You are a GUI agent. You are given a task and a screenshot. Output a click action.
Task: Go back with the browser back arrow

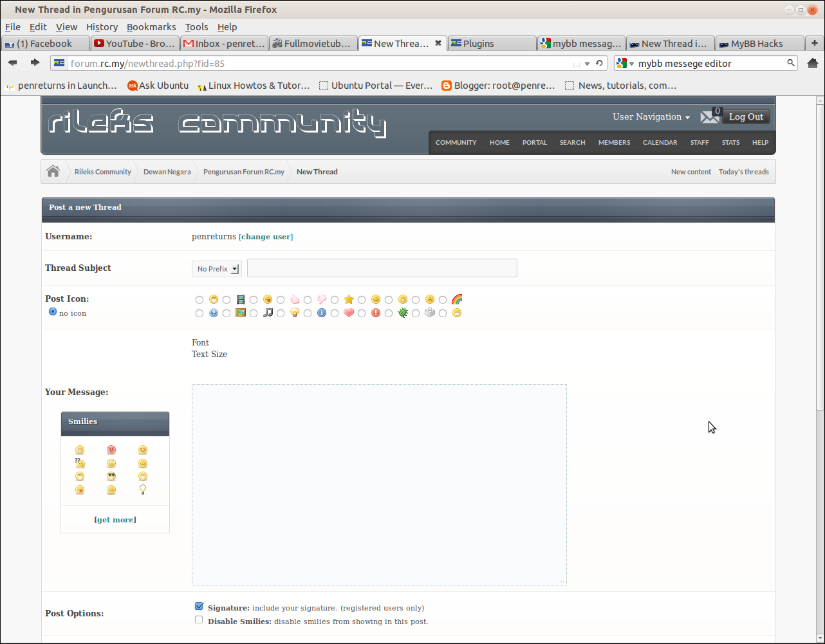click(x=13, y=63)
